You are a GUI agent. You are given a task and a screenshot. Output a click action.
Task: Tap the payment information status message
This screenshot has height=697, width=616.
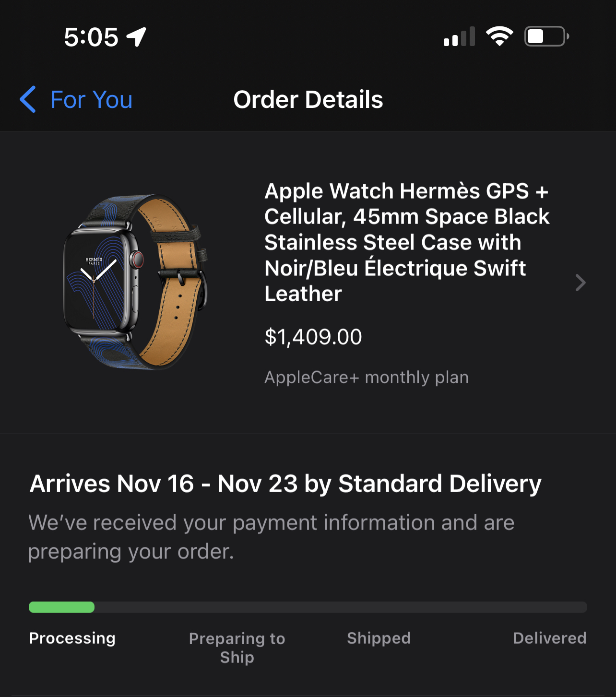coord(271,537)
